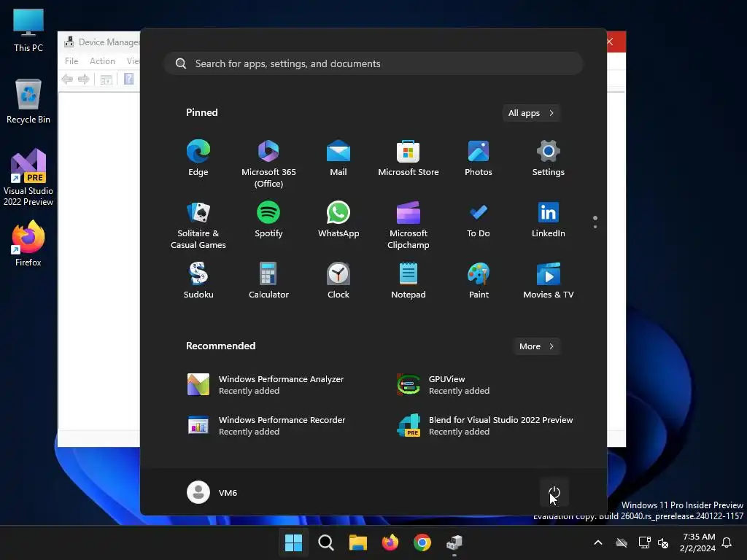This screenshot has height=560, width=747.
Task: Select This PC desktop icon
Action: (28, 31)
